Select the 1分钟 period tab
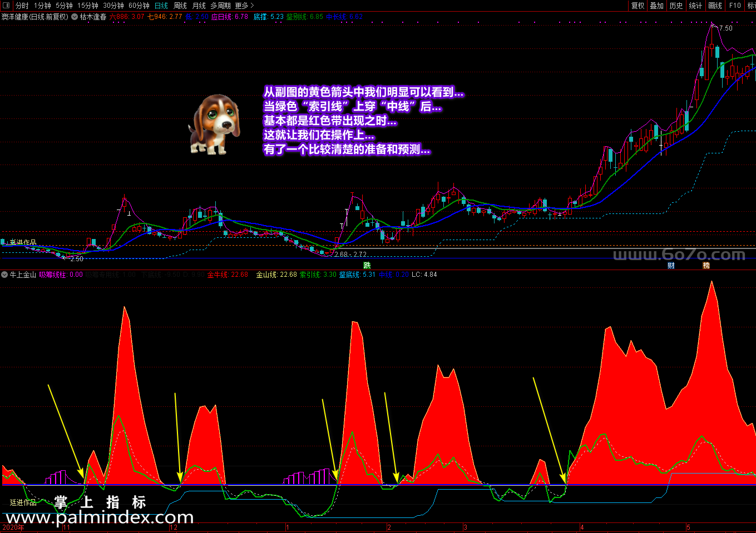Image resolution: width=756 pixels, height=533 pixels. click(42, 6)
